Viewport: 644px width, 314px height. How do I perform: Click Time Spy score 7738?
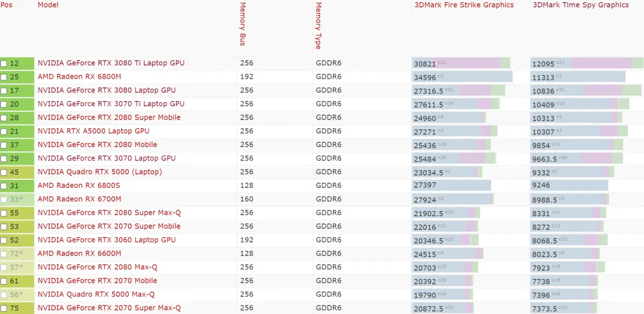[x=541, y=281]
